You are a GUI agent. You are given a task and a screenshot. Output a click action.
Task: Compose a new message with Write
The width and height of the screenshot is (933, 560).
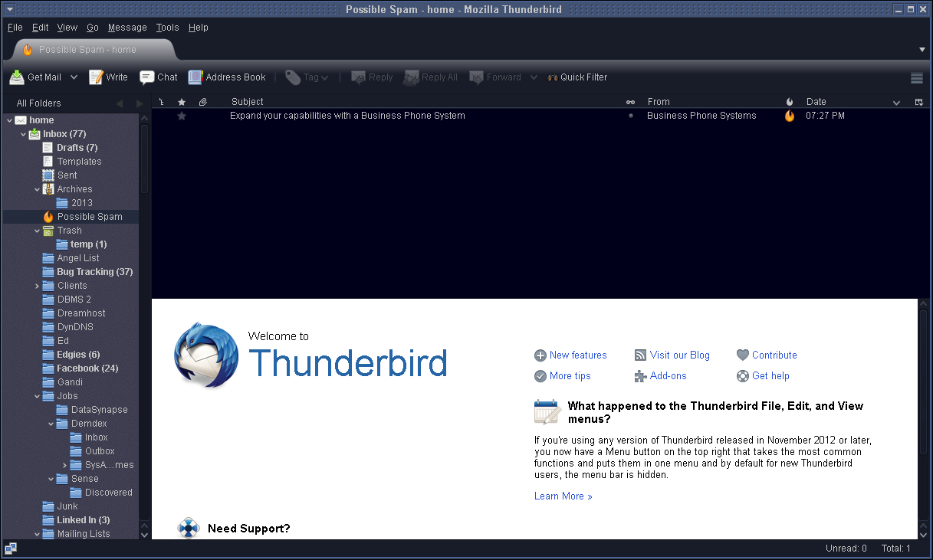coord(108,77)
